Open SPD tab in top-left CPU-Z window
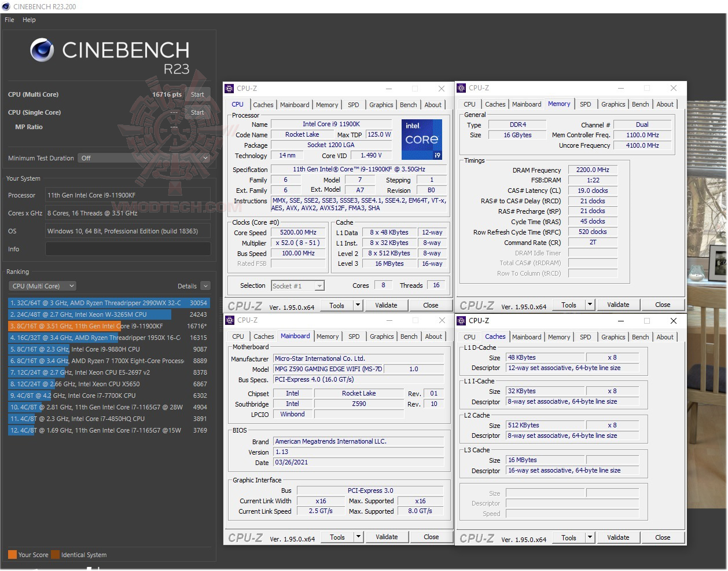 pyautogui.click(x=354, y=105)
